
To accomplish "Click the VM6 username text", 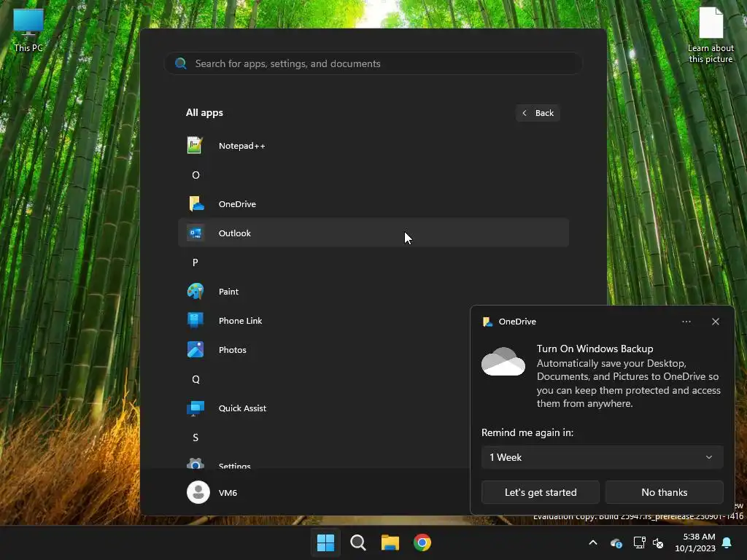I will coord(228,492).
